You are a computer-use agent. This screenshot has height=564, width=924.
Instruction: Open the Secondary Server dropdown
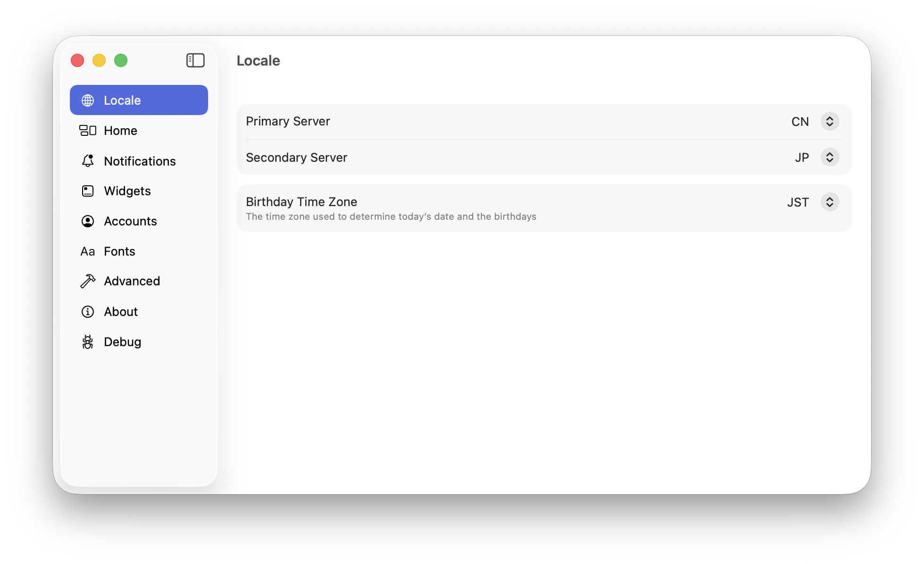[830, 157]
